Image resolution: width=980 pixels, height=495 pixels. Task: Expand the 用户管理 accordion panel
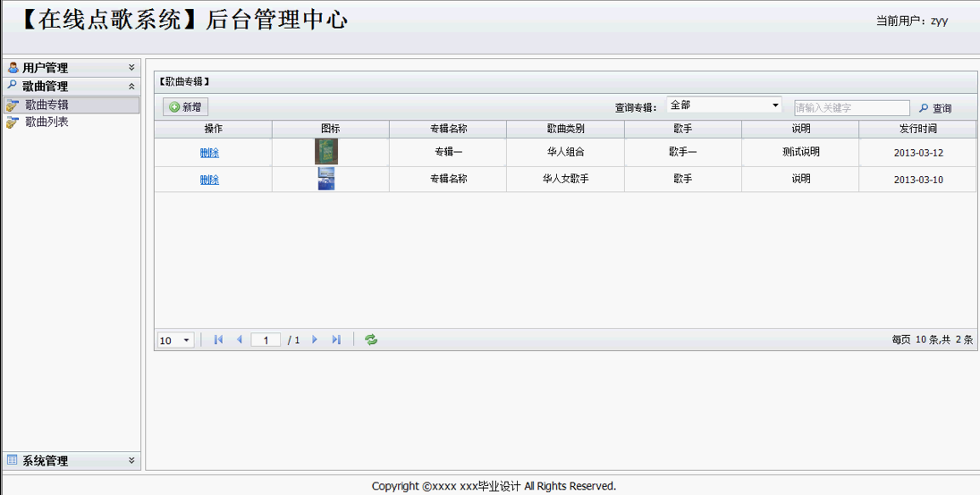pyautogui.click(x=131, y=67)
